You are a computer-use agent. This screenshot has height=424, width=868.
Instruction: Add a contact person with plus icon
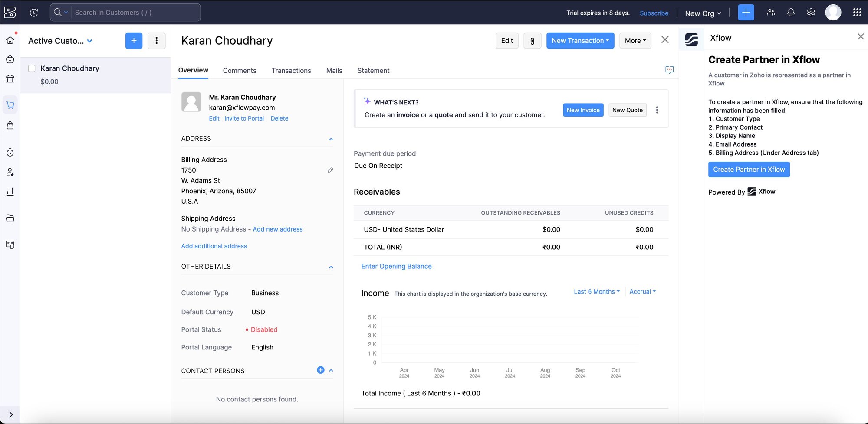click(320, 370)
